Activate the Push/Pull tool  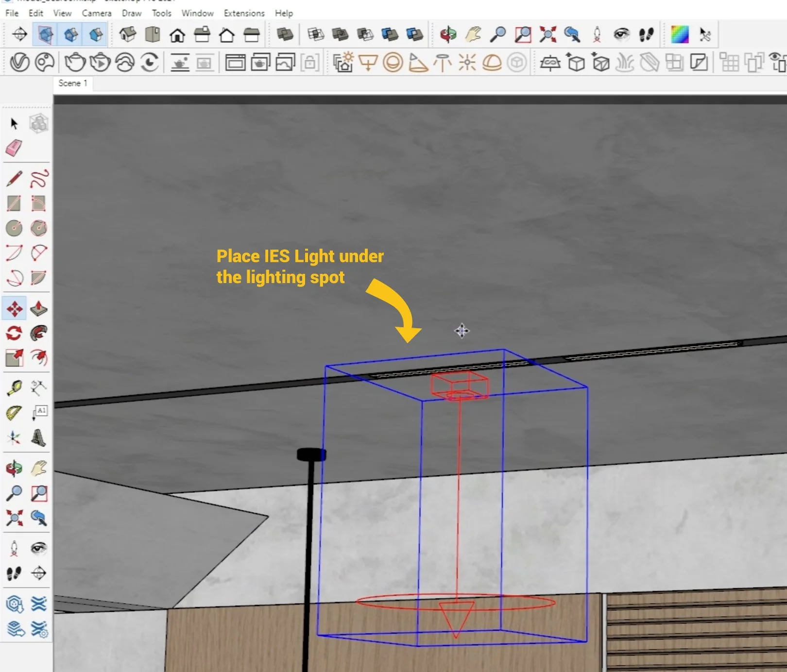[39, 307]
